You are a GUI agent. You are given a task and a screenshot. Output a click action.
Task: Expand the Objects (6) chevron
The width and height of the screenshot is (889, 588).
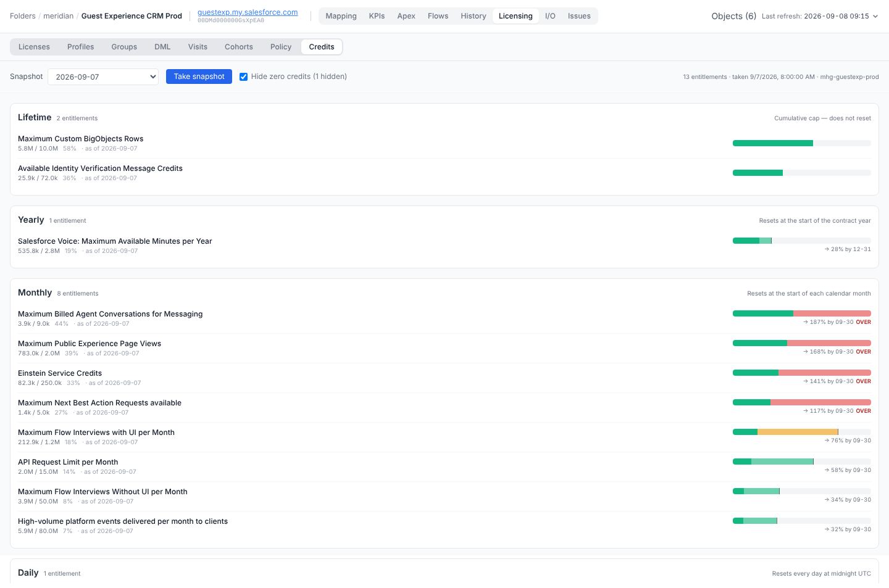[875, 16]
